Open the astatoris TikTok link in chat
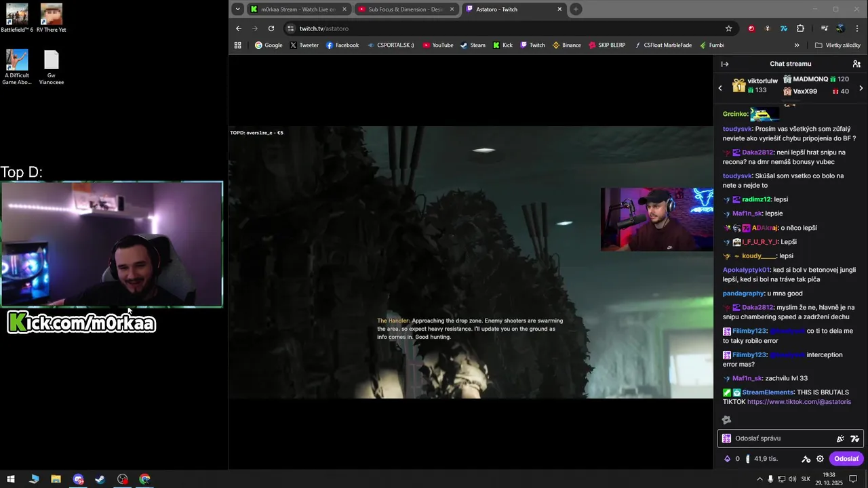This screenshot has height=488, width=868. (799, 402)
